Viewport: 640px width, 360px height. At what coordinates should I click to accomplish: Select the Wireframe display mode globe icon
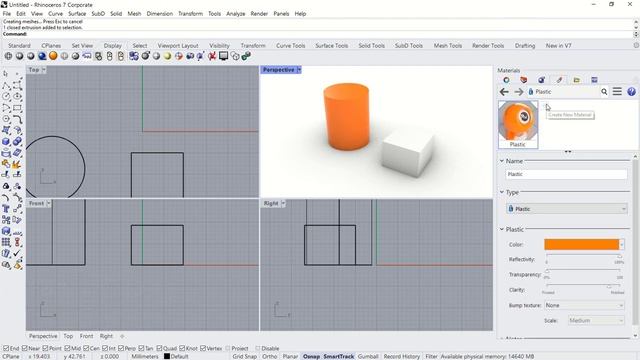(8, 56)
